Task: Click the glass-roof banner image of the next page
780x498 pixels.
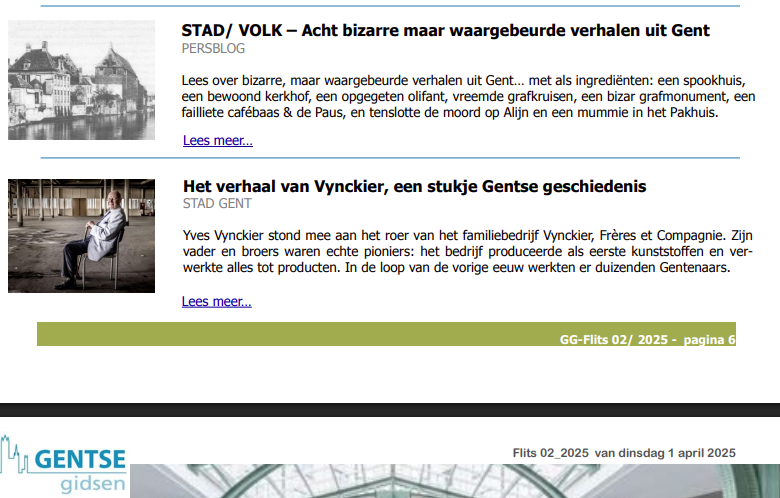Action: tap(455, 481)
